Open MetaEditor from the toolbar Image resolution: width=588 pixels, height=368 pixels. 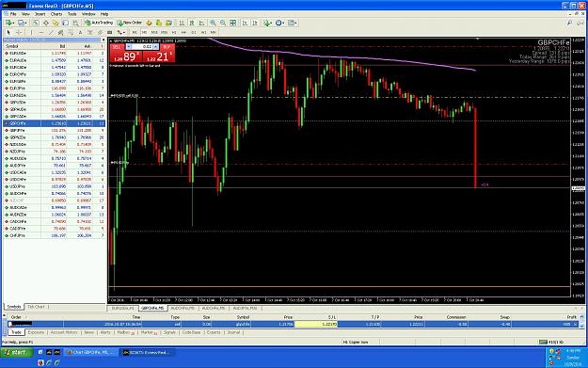pyautogui.click(x=149, y=23)
